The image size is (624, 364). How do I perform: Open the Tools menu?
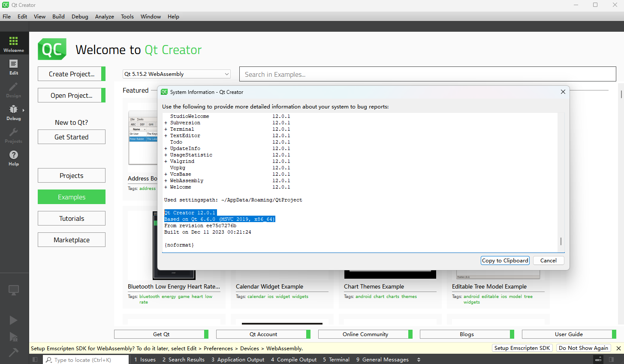pos(127,16)
